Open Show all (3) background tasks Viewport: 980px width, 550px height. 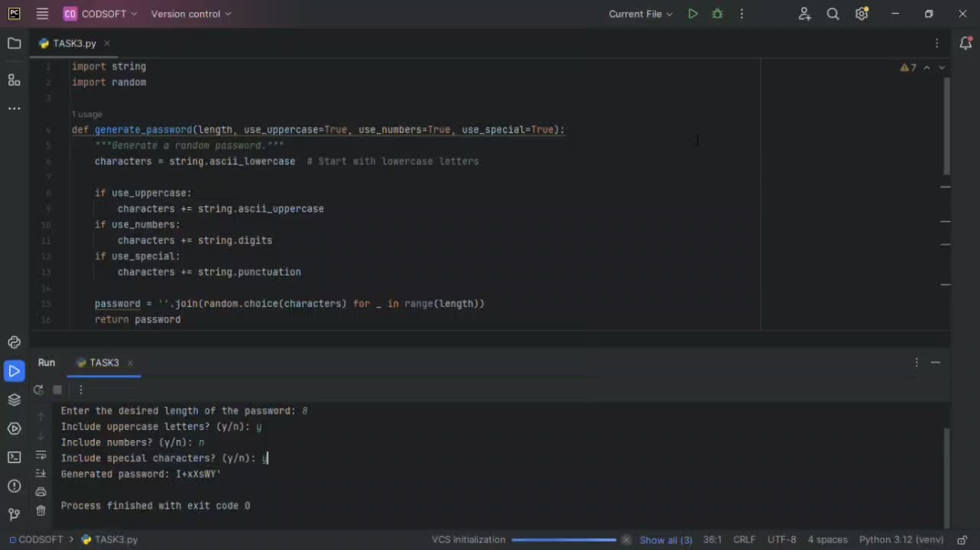point(666,540)
